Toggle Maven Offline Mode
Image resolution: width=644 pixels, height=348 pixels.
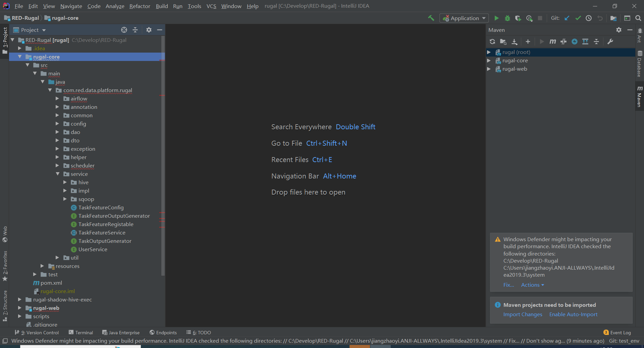coord(563,42)
